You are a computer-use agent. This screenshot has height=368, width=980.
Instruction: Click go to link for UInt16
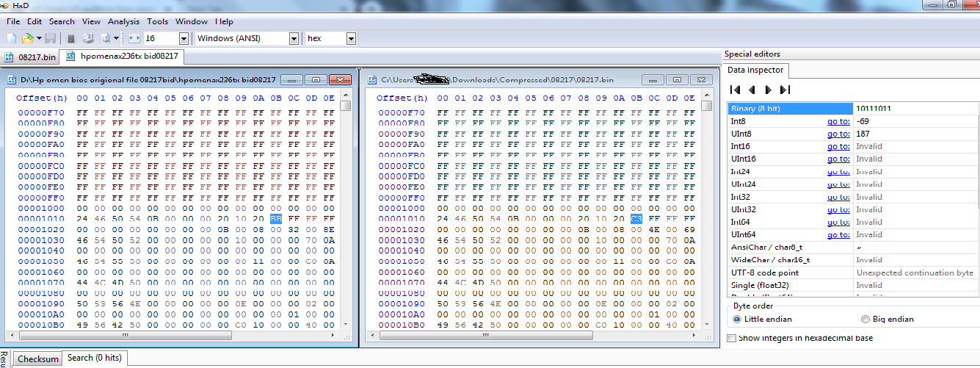pyautogui.click(x=839, y=159)
